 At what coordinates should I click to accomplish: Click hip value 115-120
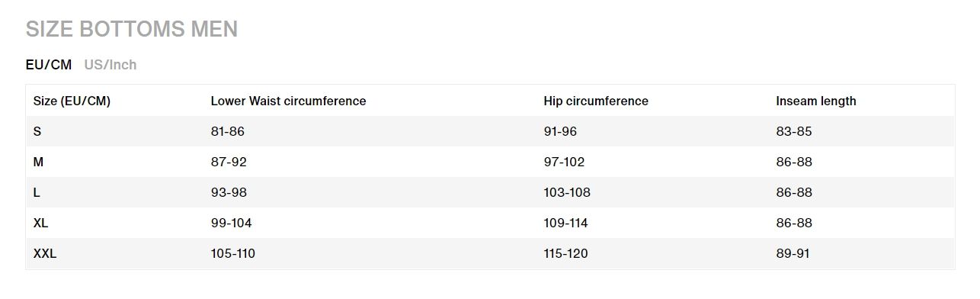tap(566, 253)
